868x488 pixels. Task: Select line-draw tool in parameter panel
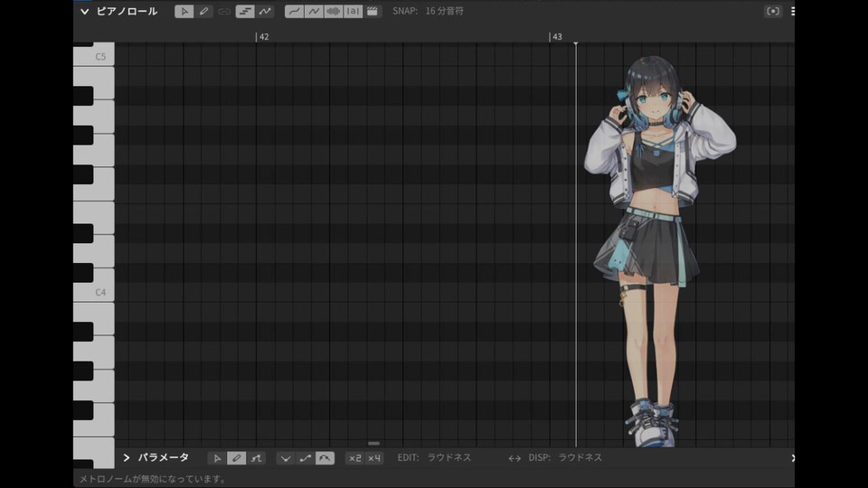point(256,458)
